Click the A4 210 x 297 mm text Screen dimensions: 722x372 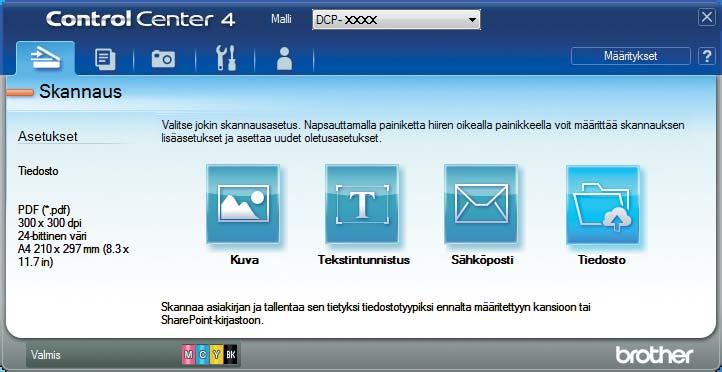74,256
